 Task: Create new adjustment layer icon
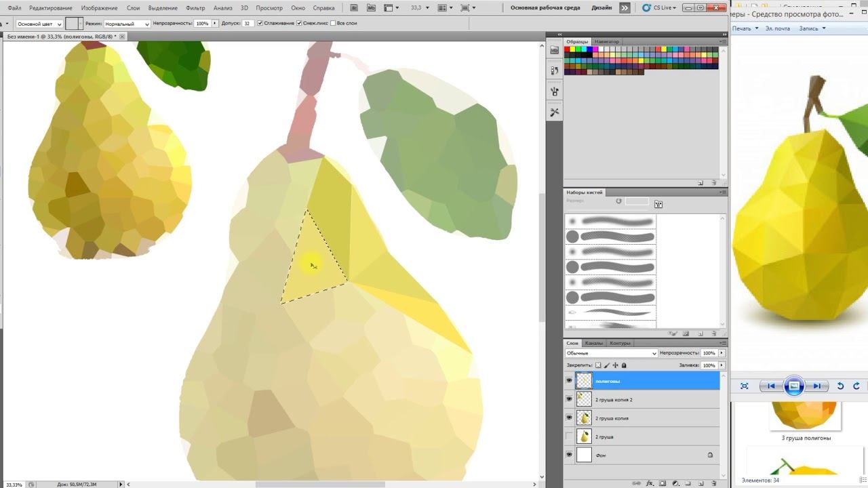675,483
